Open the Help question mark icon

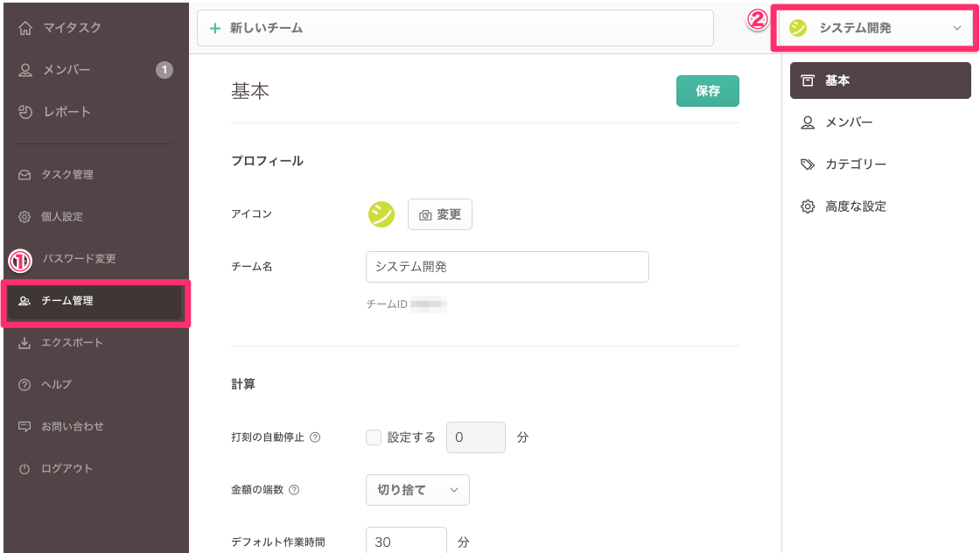tap(24, 385)
